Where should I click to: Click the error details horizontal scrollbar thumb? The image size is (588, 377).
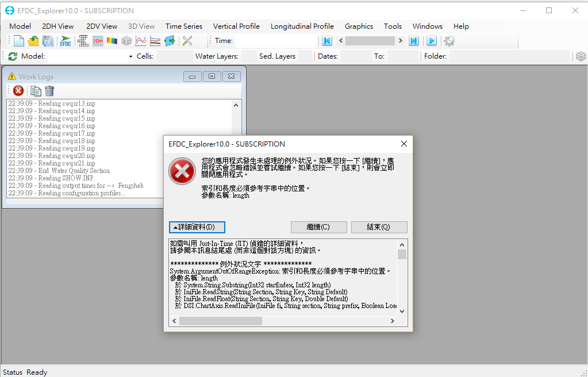click(221, 321)
